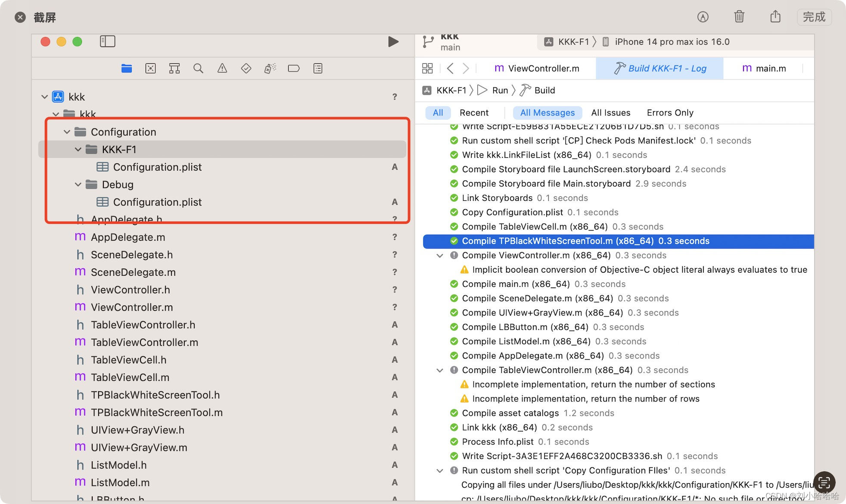Screen dimensions: 846x504
Task: Collapse the Copy Configuration FIles script entry
Action: click(x=440, y=470)
